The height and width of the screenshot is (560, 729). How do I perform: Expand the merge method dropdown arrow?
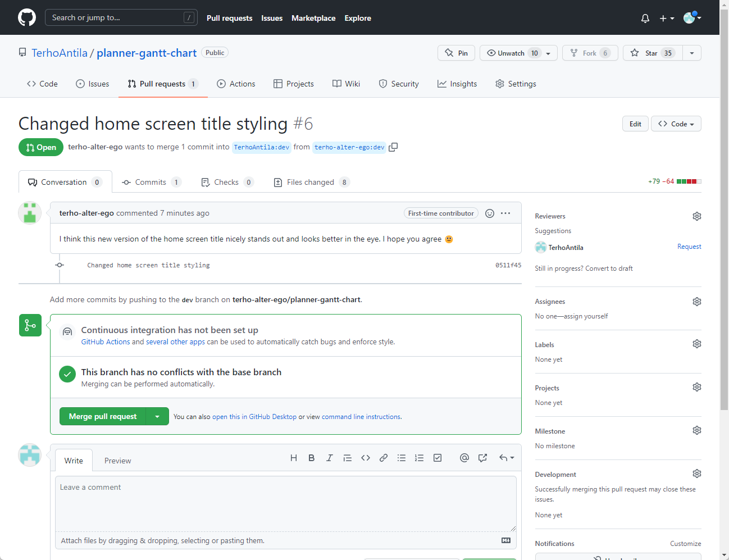157,416
